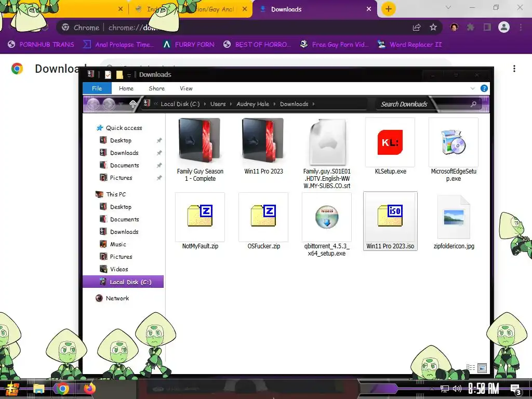Click Local Disk (C:) in address breadcrumb
The image size is (532, 399).
coord(180,104)
